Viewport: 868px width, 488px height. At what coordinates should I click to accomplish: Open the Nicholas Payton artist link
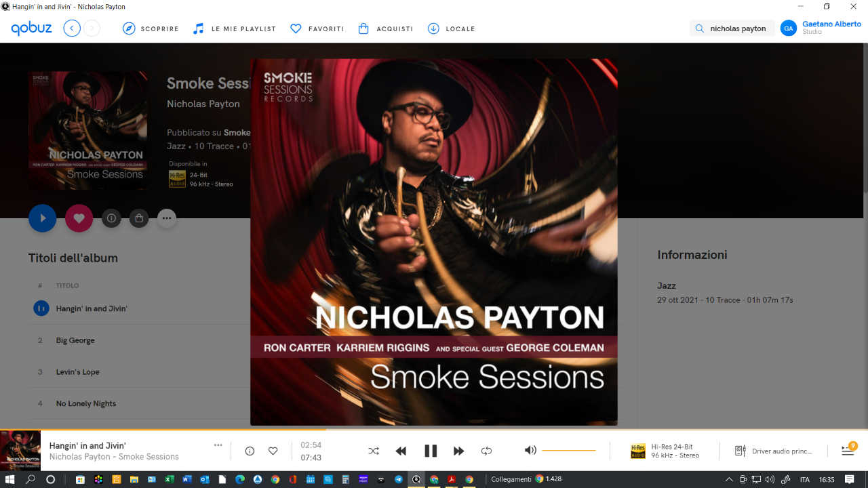[x=203, y=104]
